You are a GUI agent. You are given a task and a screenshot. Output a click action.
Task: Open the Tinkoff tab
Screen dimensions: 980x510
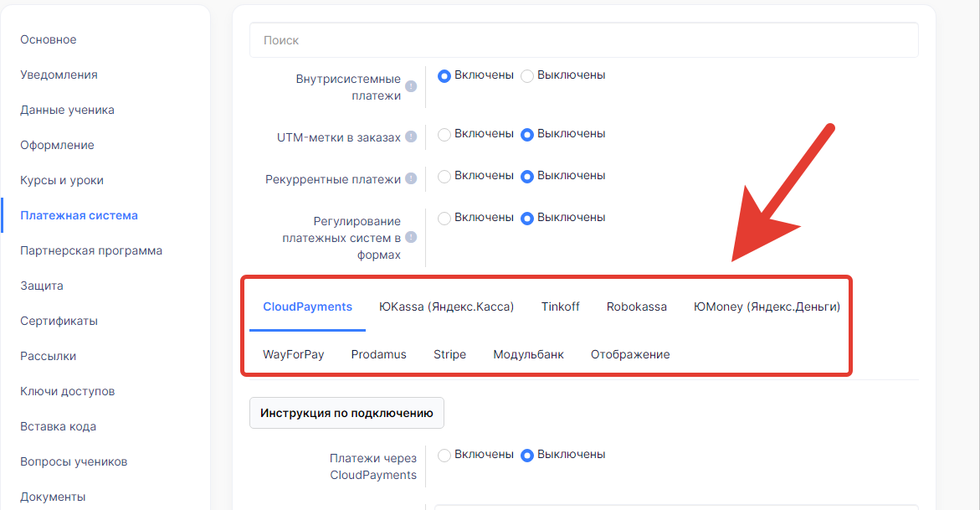click(560, 307)
